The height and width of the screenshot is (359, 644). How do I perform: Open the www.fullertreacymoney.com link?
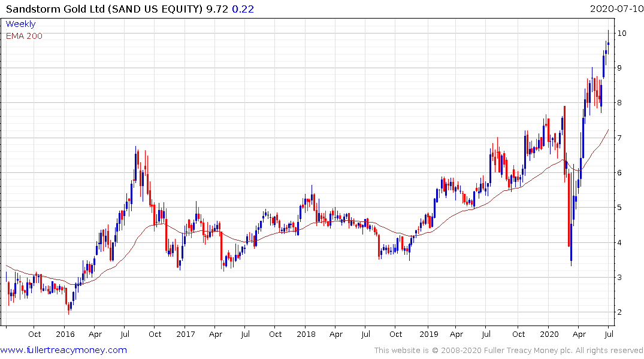pos(64,350)
